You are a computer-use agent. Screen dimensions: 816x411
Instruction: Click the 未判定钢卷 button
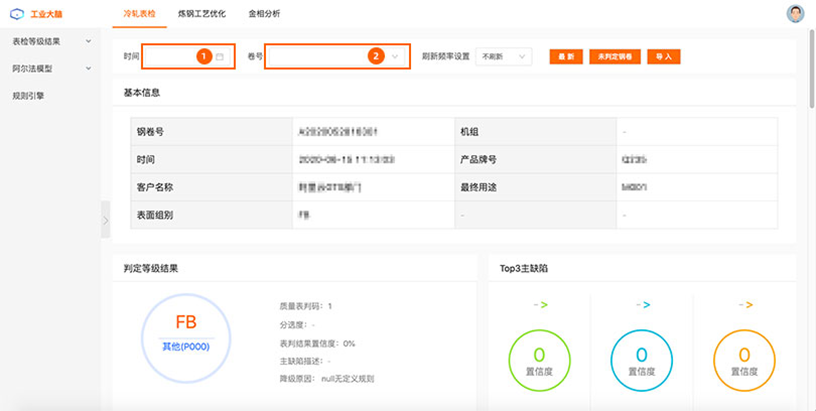614,57
